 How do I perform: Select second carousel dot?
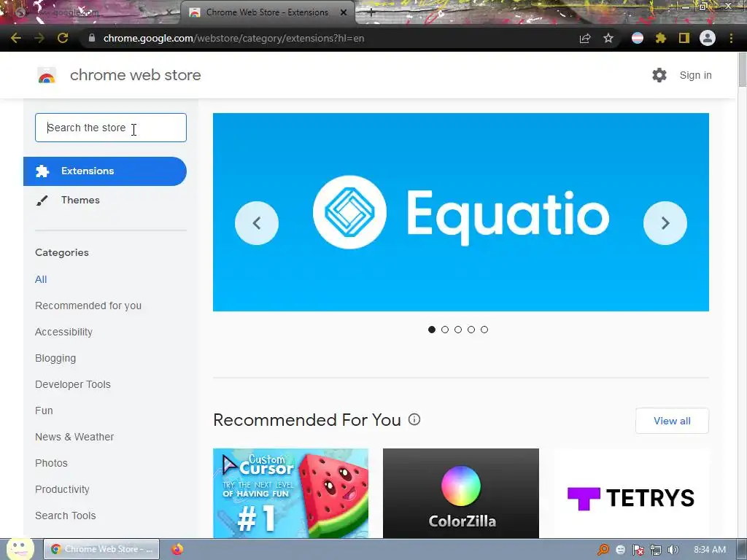click(445, 330)
